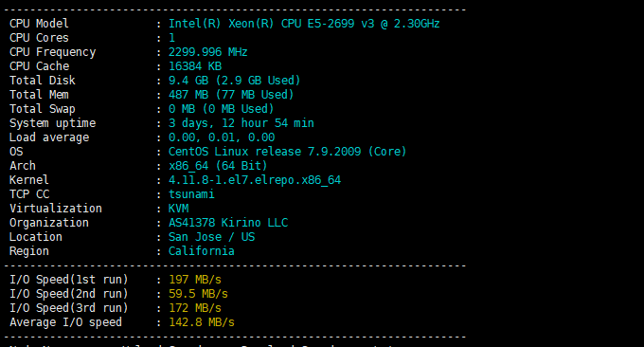Click the 'OS' label
The height and width of the screenshot is (347, 644).
click(x=16, y=152)
